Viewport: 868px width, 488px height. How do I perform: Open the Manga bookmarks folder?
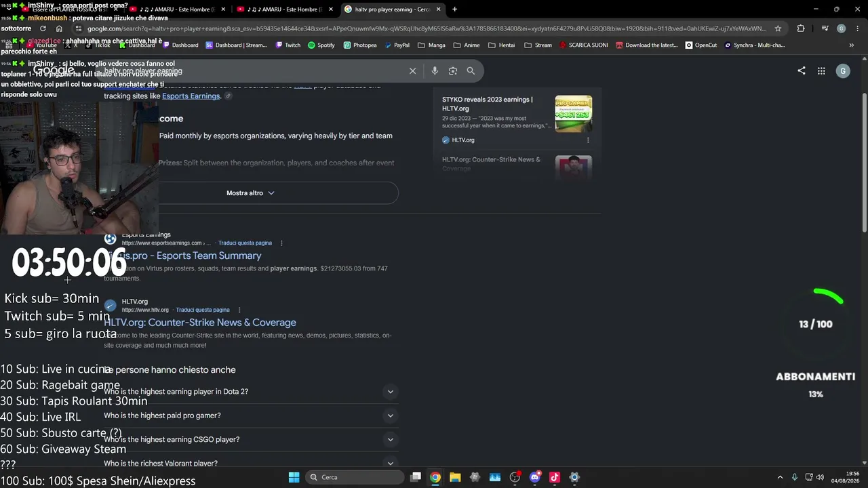pyautogui.click(x=431, y=45)
